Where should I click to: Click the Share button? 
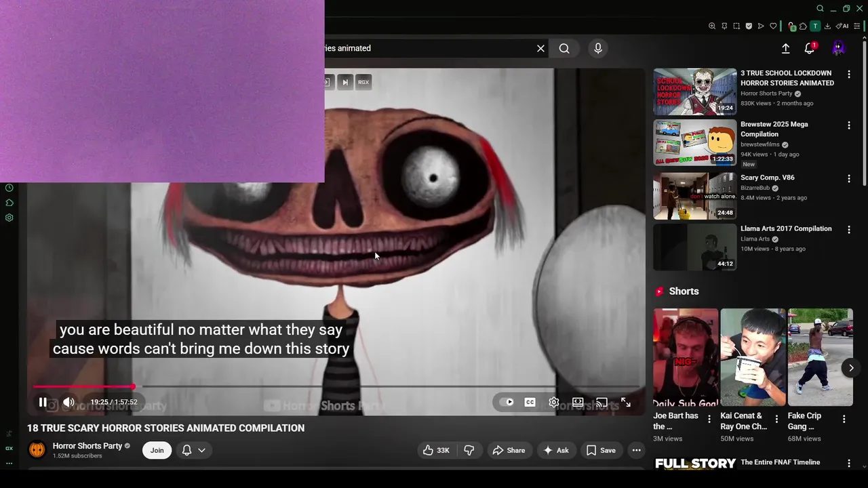pos(509,450)
